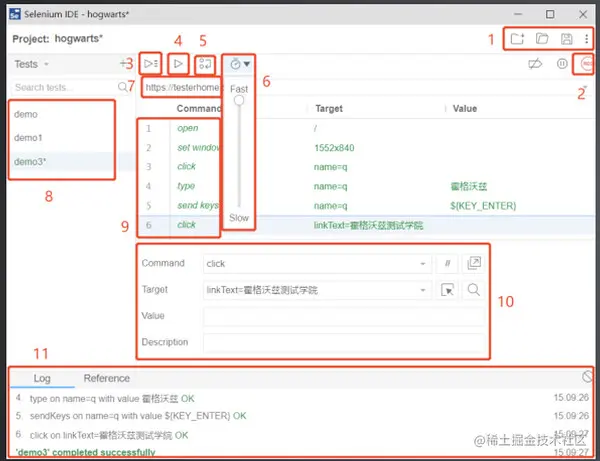Toggle disable breakpoints icon
The image size is (600, 461).
(535, 64)
